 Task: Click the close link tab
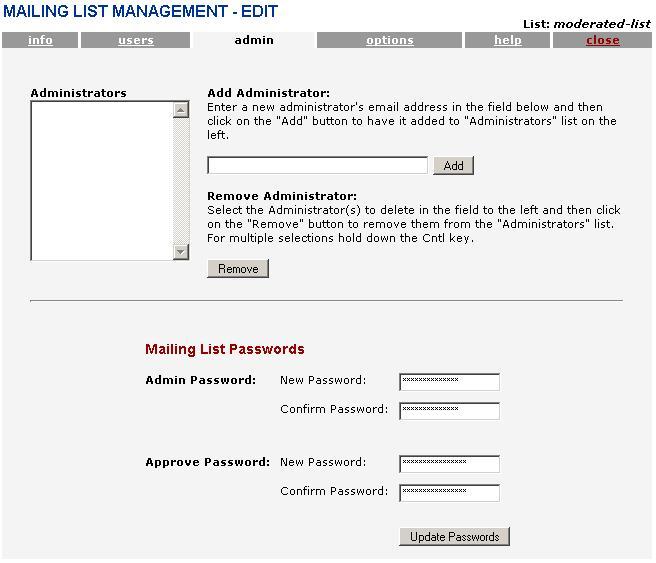602,41
